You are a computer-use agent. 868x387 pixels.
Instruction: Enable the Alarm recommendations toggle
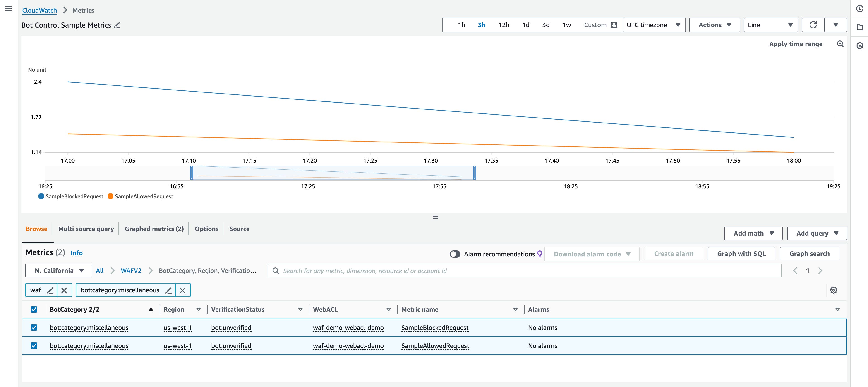click(x=455, y=254)
